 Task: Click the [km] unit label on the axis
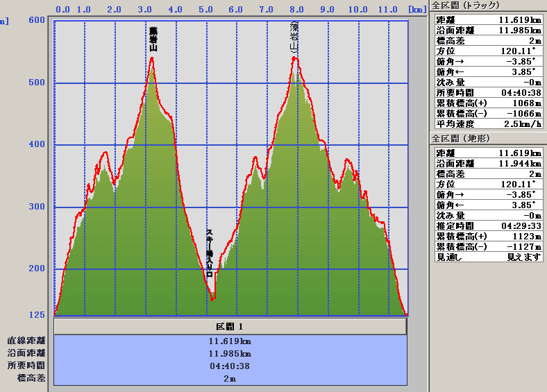pyautogui.click(x=417, y=10)
